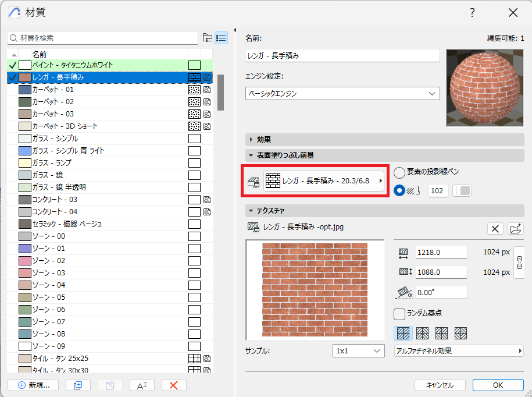The image size is (532, 397).
Task: Open texture file browse folder icon
Action: [515, 228]
